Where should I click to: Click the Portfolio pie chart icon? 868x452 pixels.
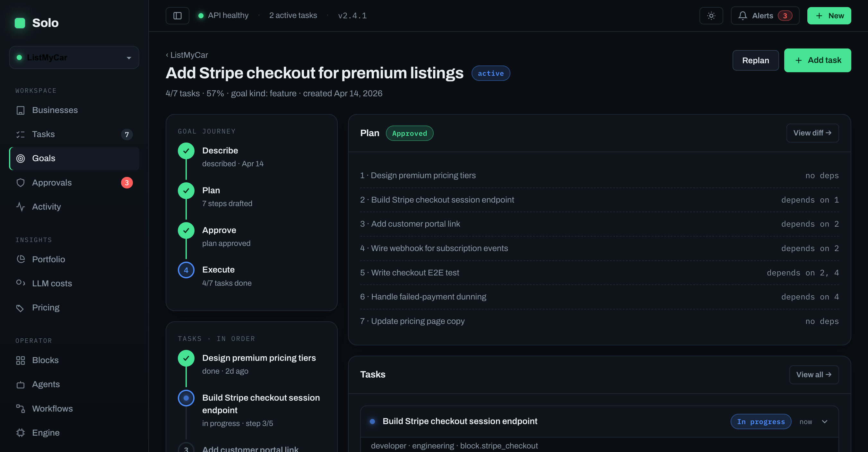(21, 259)
